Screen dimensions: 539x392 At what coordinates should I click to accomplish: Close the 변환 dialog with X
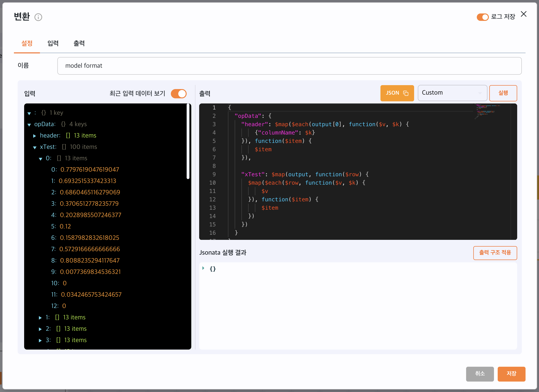(523, 14)
